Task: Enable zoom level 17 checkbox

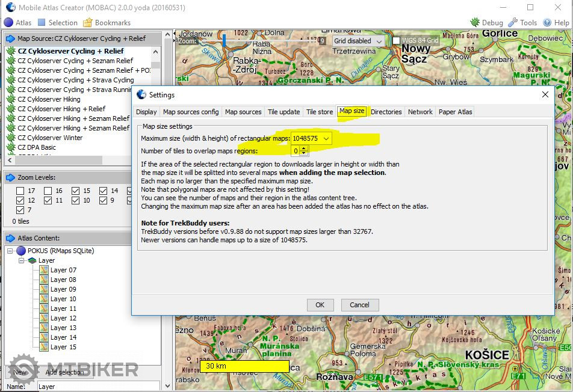Action: tap(20, 191)
